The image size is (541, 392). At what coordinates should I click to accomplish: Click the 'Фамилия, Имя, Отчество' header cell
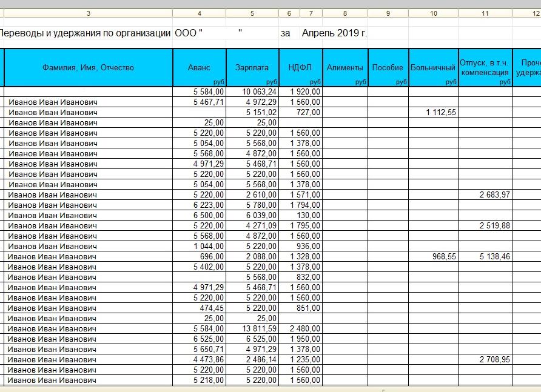(89, 68)
